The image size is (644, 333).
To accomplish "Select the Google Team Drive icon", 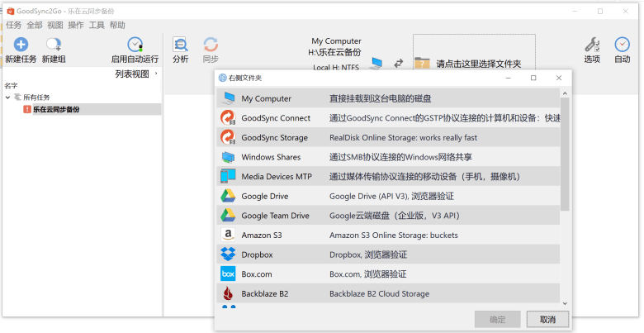I will pos(228,216).
